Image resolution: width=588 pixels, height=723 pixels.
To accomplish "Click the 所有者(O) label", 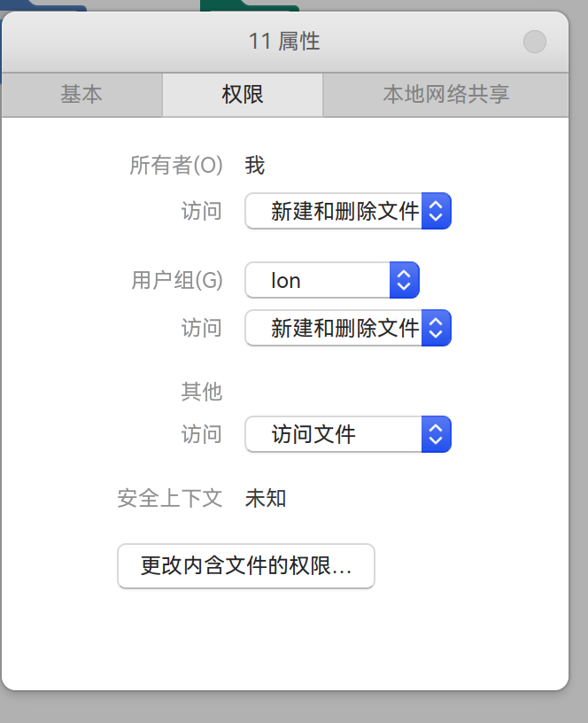I will (x=176, y=165).
